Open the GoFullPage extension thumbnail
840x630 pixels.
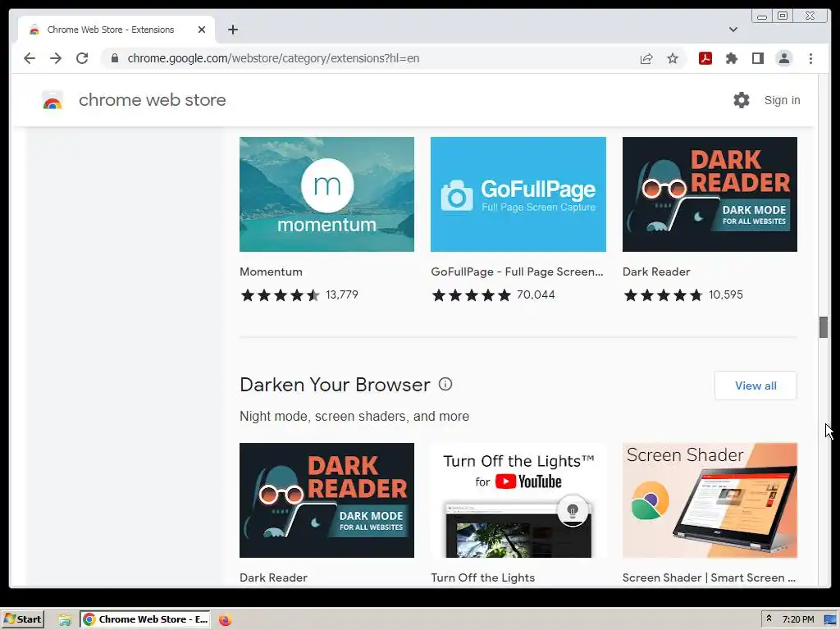point(518,194)
